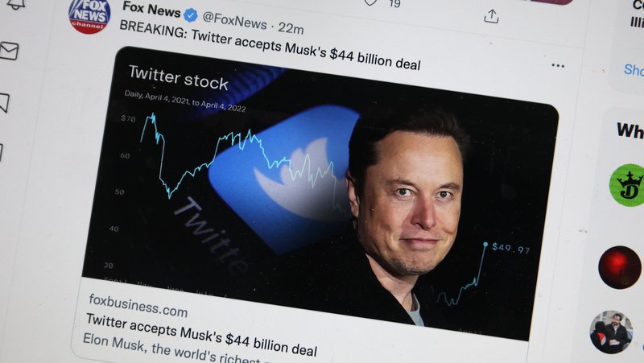
Task: Click the foxbusiness.com link on the card
Action: pyautogui.click(x=137, y=311)
